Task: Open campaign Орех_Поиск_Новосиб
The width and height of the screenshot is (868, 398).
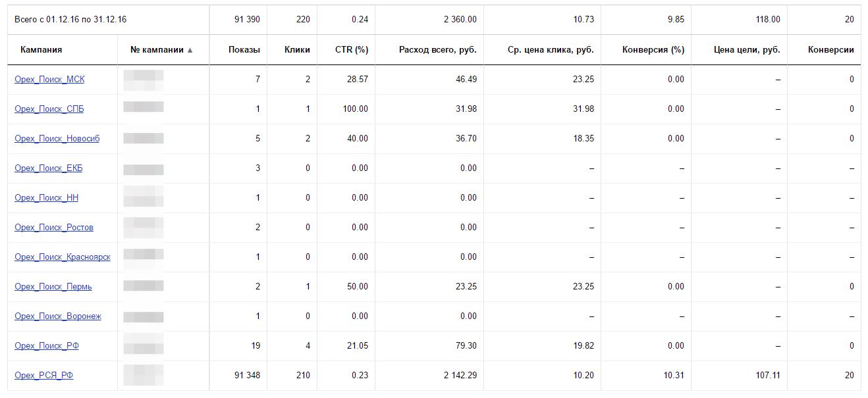Action: click(57, 139)
